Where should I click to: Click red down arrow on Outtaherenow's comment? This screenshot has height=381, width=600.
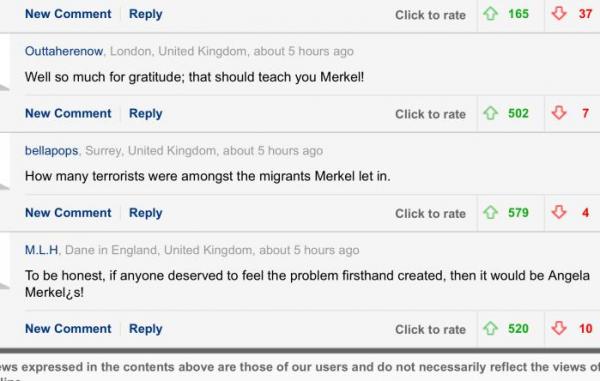pos(559,113)
